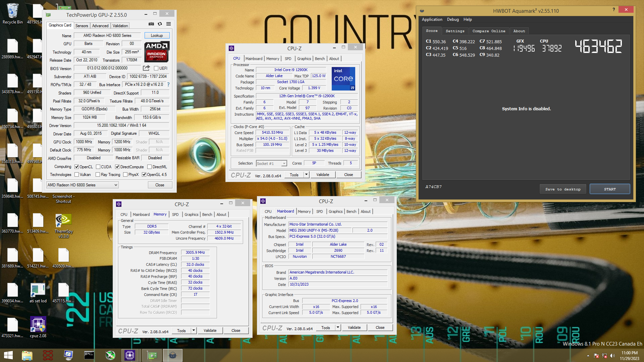Toggle the DirectCompute checkbox

pos(117,167)
